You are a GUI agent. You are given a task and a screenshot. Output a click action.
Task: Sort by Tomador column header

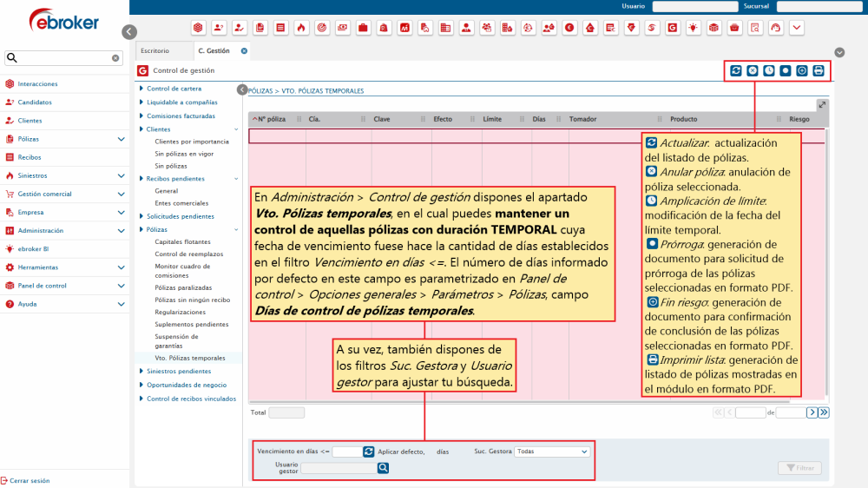click(x=583, y=119)
